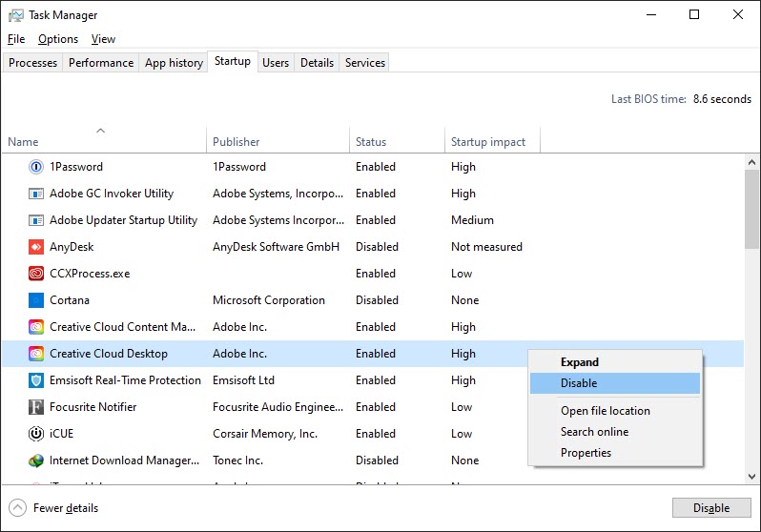Click the Internet Download Manager icon

point(36,460)
